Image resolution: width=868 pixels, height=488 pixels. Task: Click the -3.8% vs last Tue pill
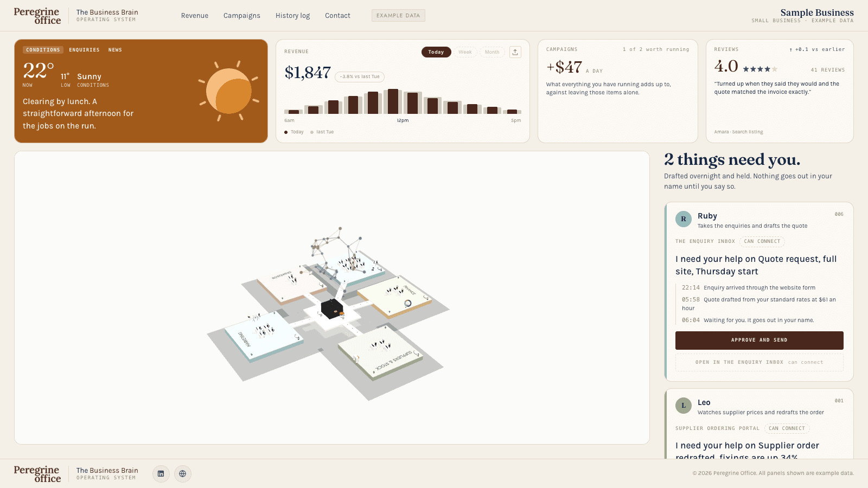[x=360, y=76]
